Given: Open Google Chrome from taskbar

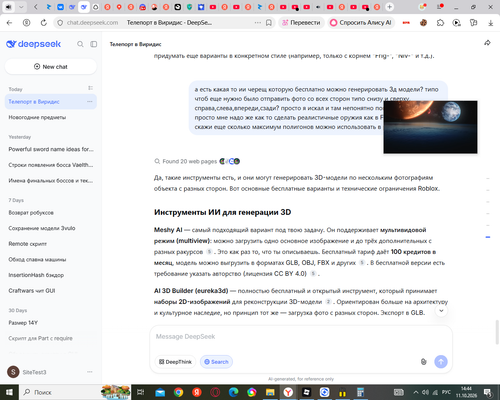Looking at the screenshot, I should [x=178, y=392].
